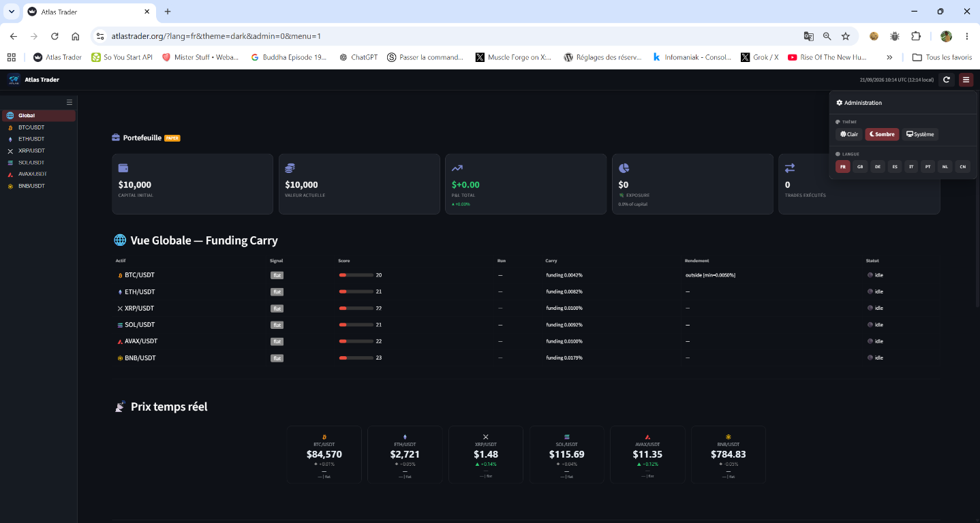980x523 pixels.
Task: Open the XRP/USDT price card at $1.48
Action: pos(486,455)
